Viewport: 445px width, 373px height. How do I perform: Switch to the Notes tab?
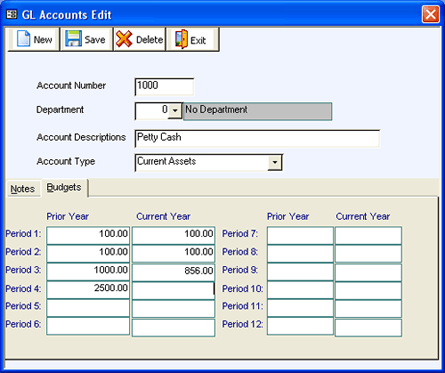coord(23,189)
